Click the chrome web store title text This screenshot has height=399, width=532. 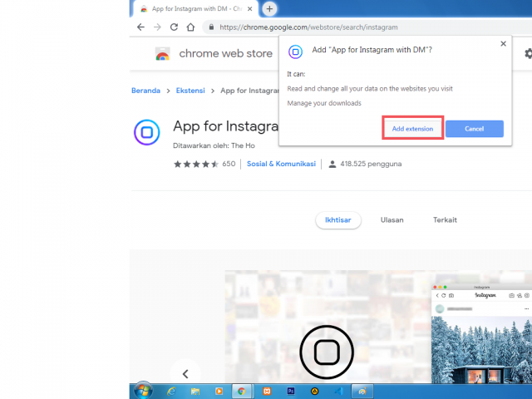225,53
